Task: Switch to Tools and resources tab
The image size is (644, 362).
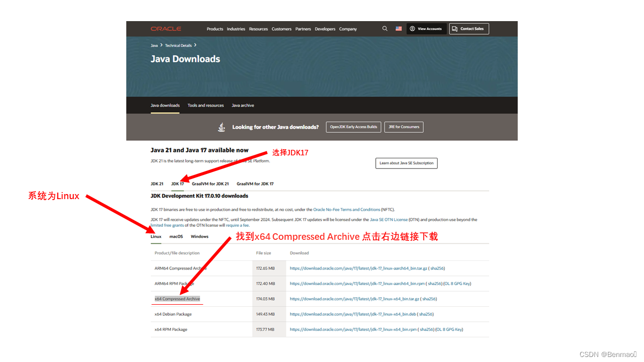Action: tap(206, 106)
